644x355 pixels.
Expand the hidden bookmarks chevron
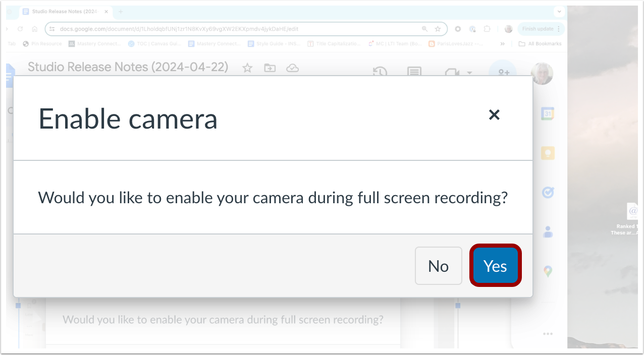(x=502, y=44)
